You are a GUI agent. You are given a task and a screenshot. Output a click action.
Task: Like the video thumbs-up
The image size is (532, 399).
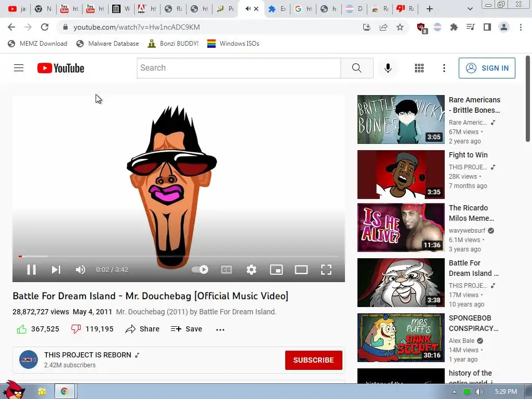coord(22,329)
